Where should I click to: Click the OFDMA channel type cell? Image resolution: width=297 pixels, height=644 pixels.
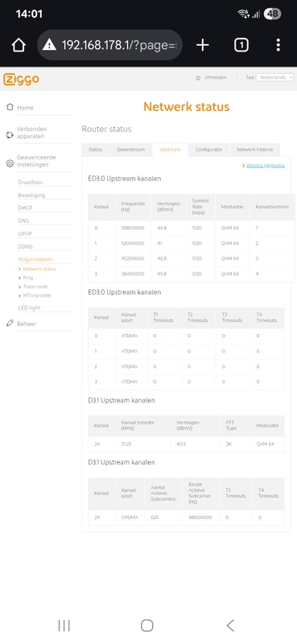130,518
